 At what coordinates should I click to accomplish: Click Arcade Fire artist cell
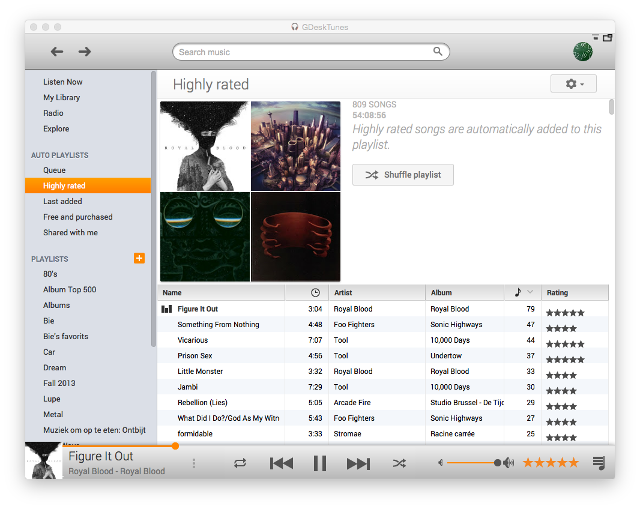pyautogui.click(x=352, y=402)
